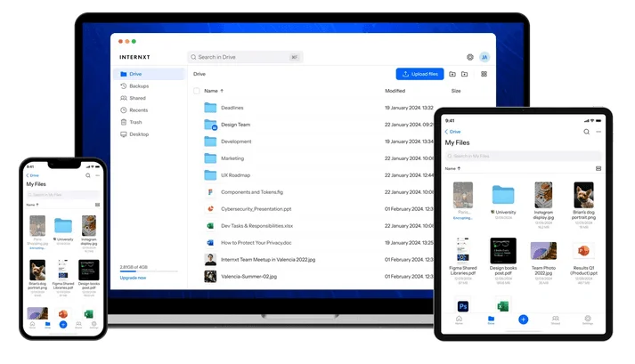This screenshot has width=635, height=364.
Task: Open settings gear in laptop window header
Action: 469,57
